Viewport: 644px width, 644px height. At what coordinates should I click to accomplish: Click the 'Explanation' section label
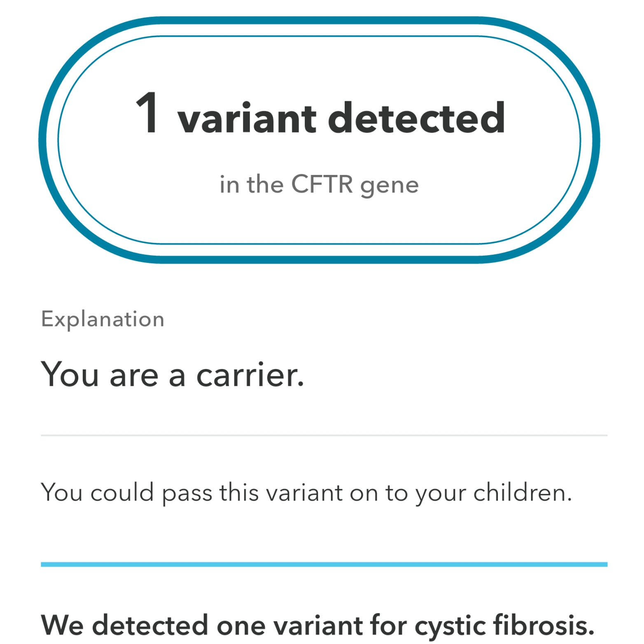[x=103, y=319]
